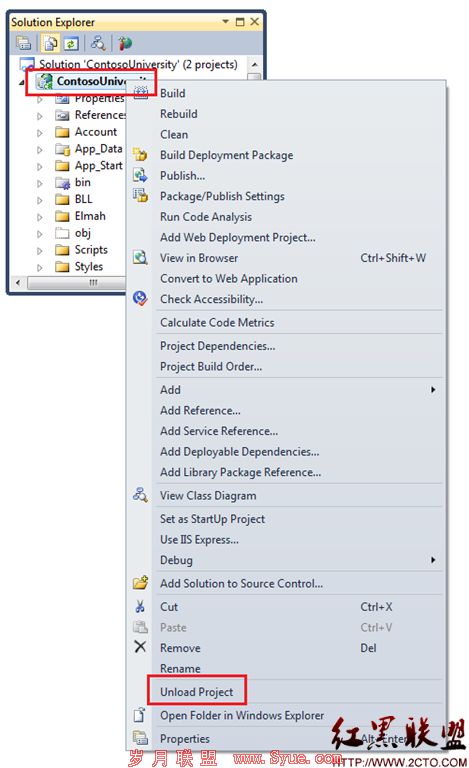Image resolution: width=469 pixels, height=768 pixels.
Task: Open Project Dependencies...
Action: pyautogui.click(x=217, y=346)
